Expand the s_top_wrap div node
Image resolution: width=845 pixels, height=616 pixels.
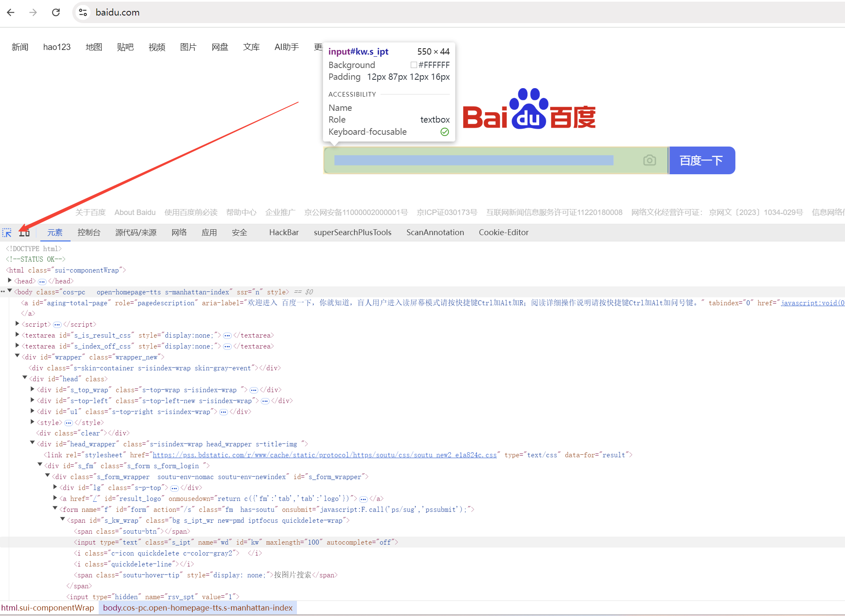pos(32,389)
